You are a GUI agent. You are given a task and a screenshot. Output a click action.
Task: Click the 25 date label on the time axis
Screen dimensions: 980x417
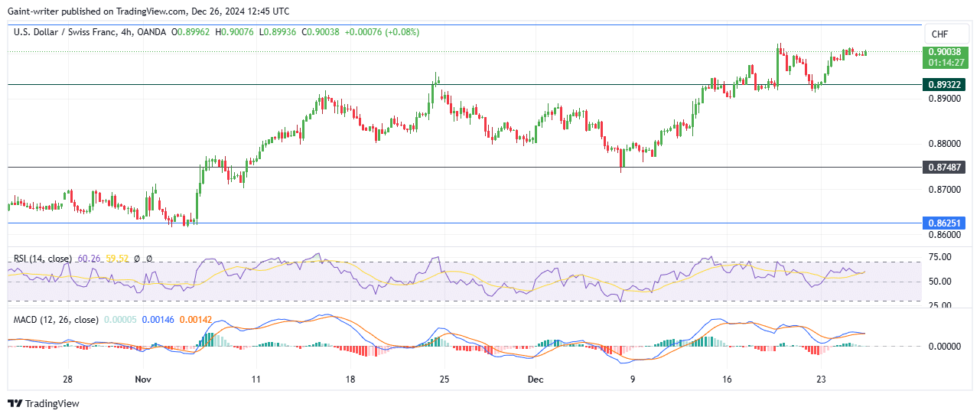click(444, 379)
